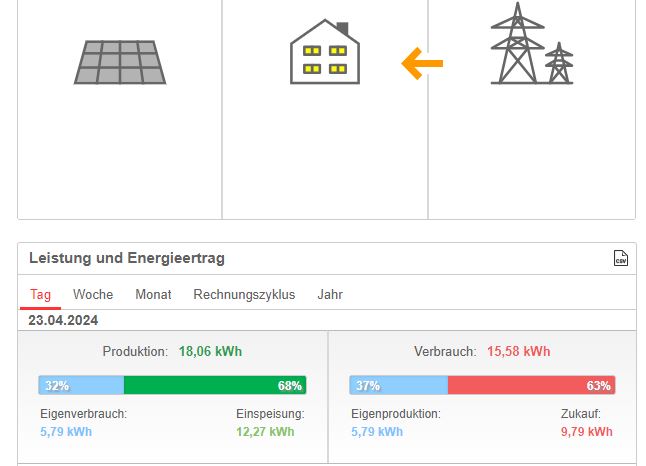Click the red 63% Zukauf bar segment
646x466 pixels.
pyautogui.click(x=532, y=385)
